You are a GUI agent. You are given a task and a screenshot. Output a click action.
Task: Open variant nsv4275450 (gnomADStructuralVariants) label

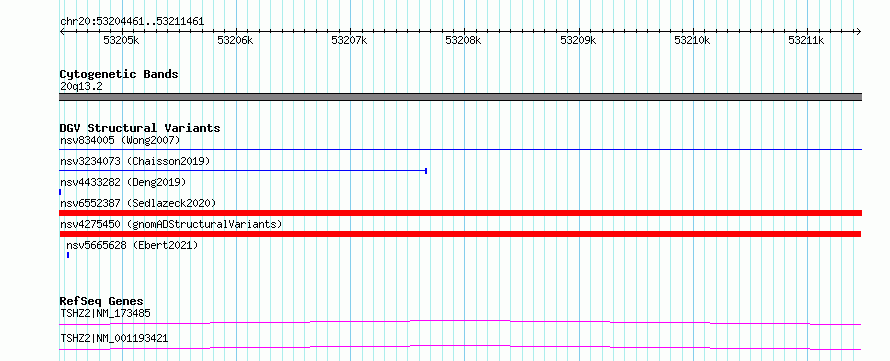tap(171, 224)
